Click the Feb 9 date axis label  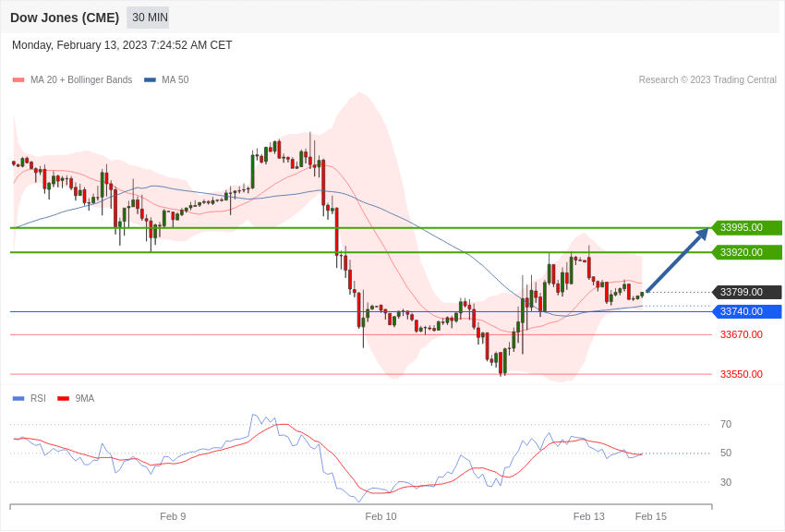pyautogui.click(x=173, y=516)
